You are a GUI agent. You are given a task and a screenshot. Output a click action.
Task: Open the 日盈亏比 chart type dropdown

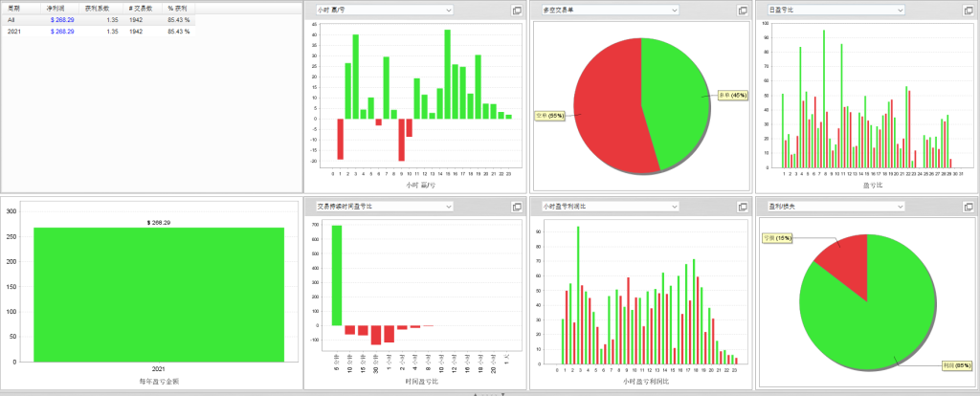coord(836,10)
